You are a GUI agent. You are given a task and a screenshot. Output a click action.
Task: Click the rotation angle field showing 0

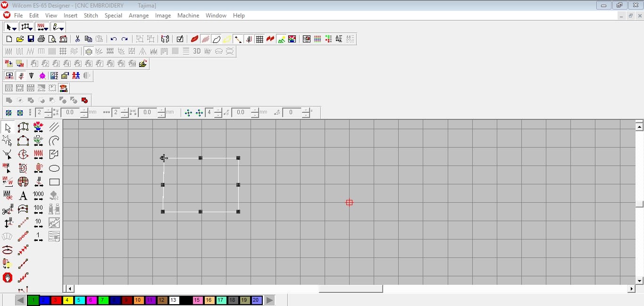[292, 113]
